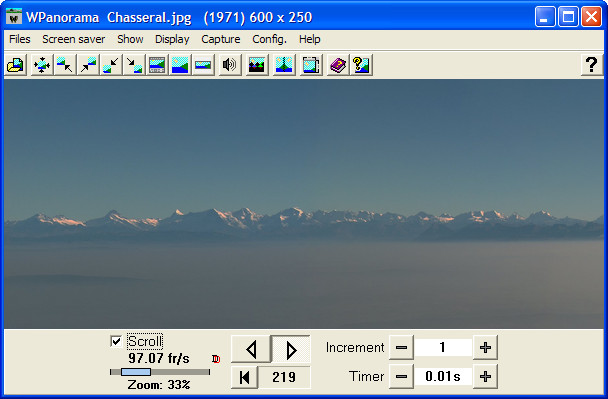This screenshot has width=608, height=399.
Task: Uncheck the Scroll checkbox
Action: pyautogui.click(x=116, y=341)
